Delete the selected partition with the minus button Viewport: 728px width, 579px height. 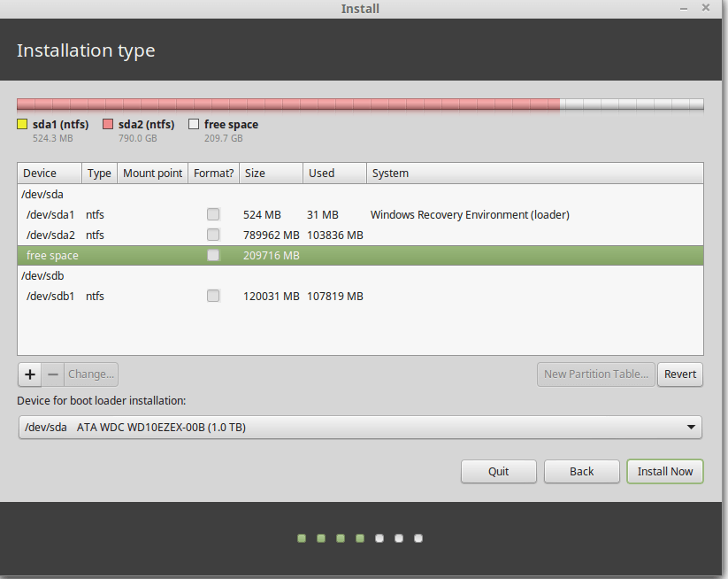(x=52, y=374)
